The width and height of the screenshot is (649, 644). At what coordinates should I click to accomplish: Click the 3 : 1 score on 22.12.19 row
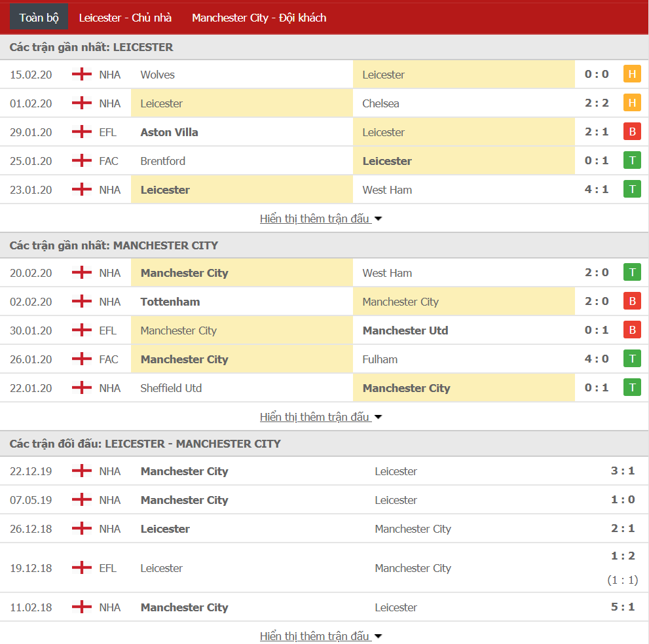[x=623, y=471]
